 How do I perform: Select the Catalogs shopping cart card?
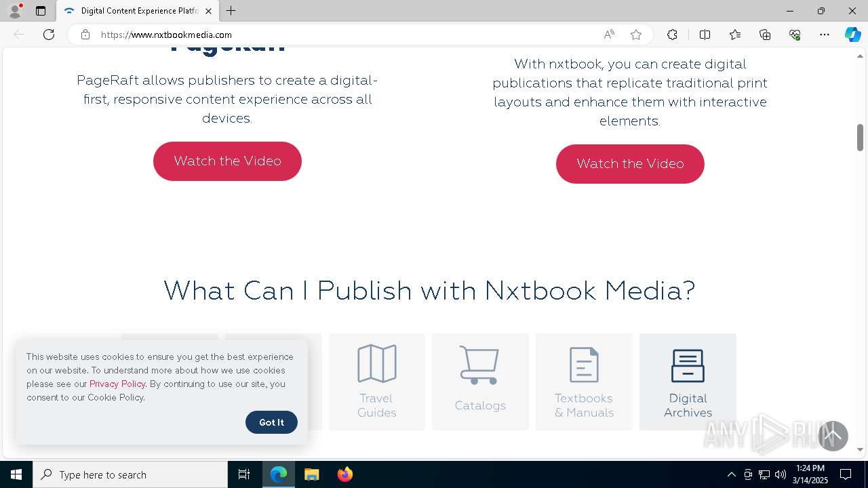480,382
